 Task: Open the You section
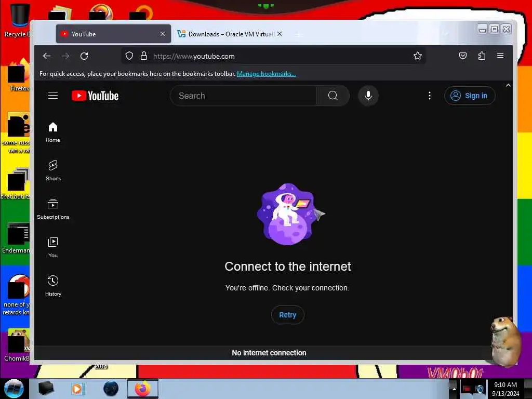pyautogui.click(x=53, y=248)
